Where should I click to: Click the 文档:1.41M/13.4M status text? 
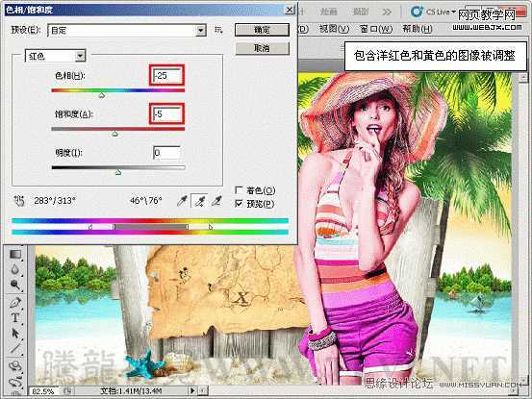point(131,391)
